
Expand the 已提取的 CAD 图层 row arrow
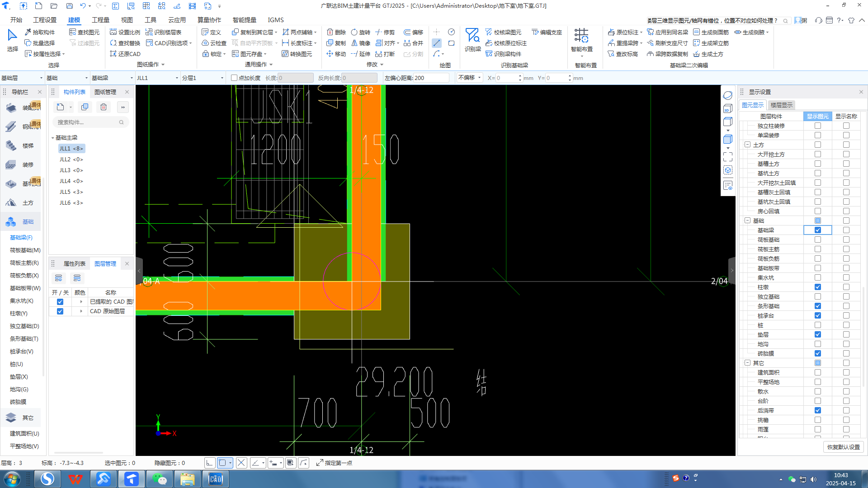pyautogui.click(x=81, y=302)
